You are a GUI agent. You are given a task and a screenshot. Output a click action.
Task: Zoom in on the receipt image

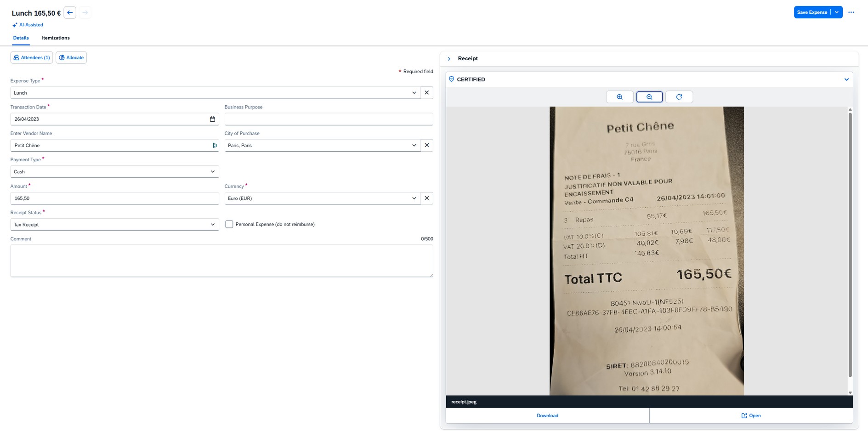click(619, 97)
